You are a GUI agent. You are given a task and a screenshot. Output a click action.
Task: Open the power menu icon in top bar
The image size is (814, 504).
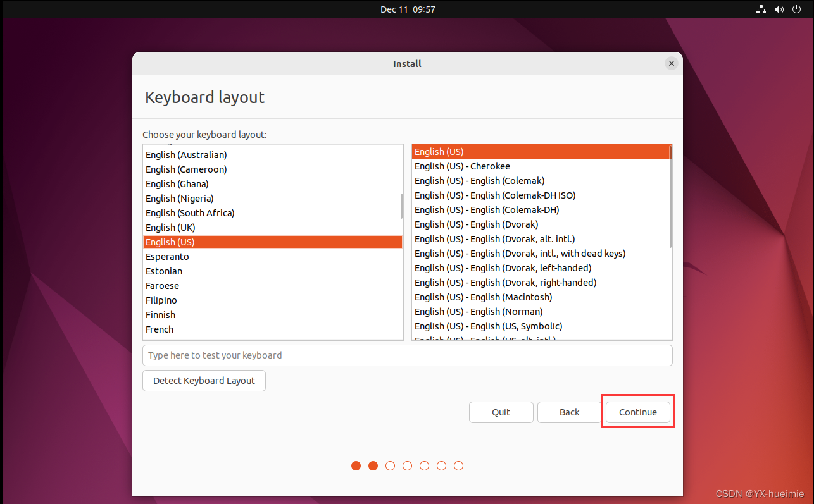(796, 9)
